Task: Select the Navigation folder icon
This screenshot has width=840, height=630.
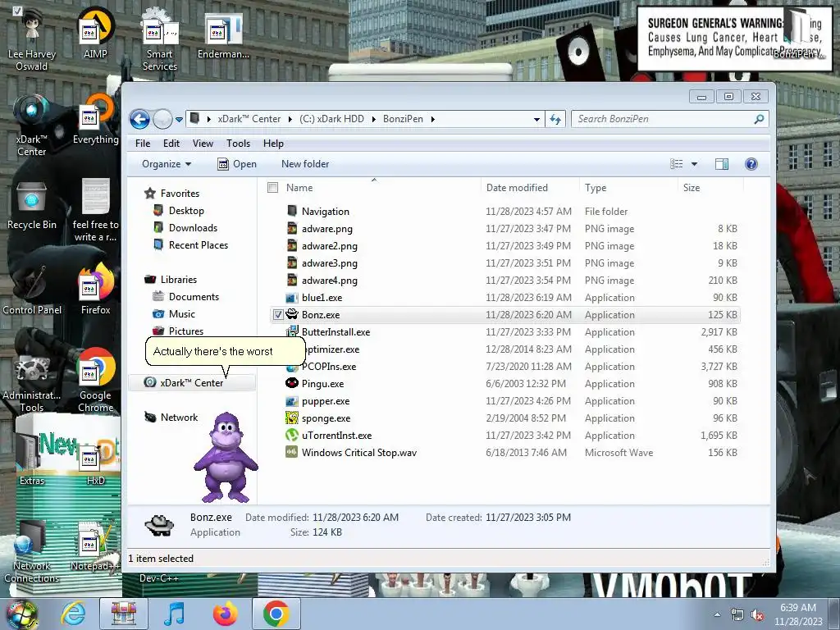Action: click(x=291, y=211)
